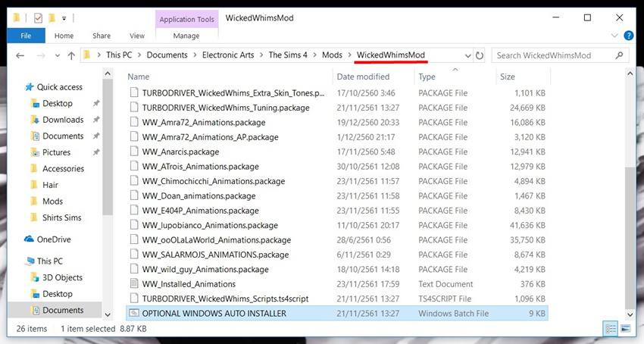Click the pin icon beside Downloads
This screenshot has width=644, height=344.
pos(96,120)
